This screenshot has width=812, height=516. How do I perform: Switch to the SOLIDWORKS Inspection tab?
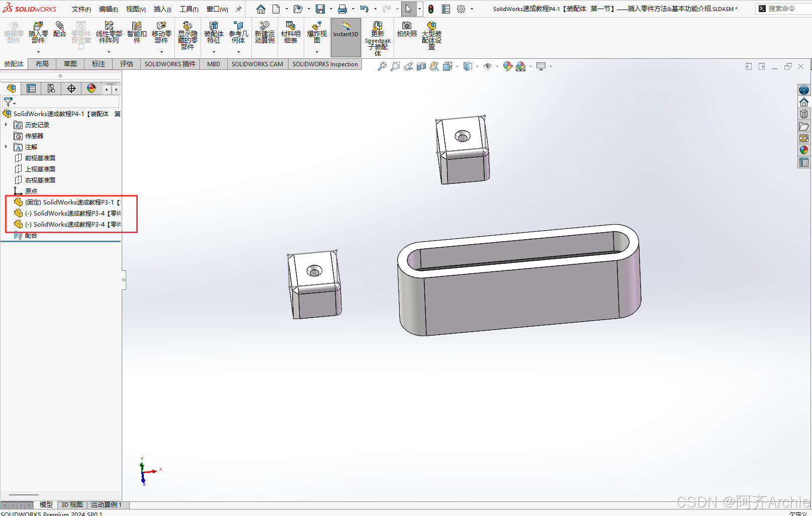pos(325,64)
